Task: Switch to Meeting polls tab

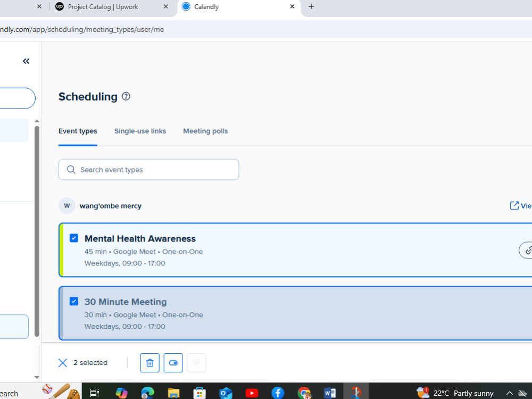Action: tap(205, 131)
